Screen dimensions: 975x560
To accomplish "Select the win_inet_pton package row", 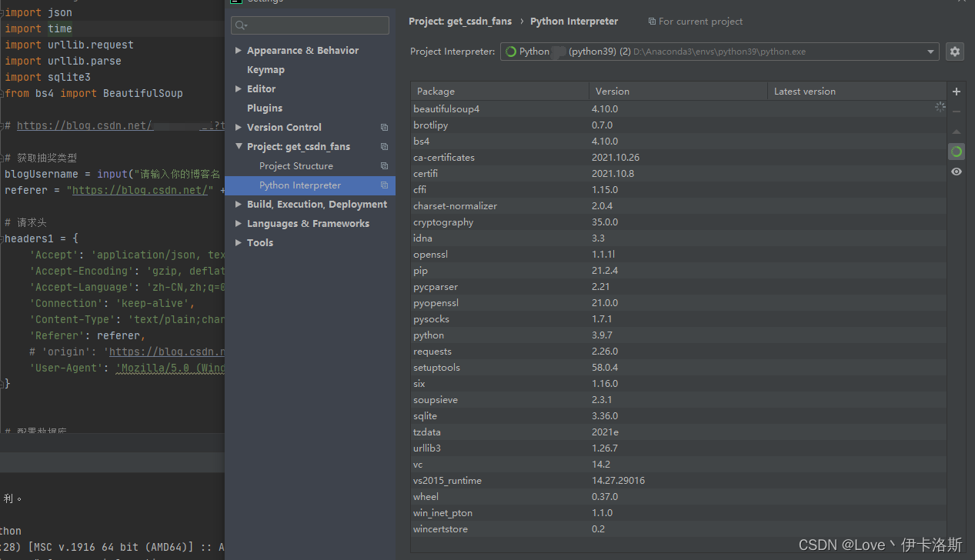I will click(x=678, y=512).
